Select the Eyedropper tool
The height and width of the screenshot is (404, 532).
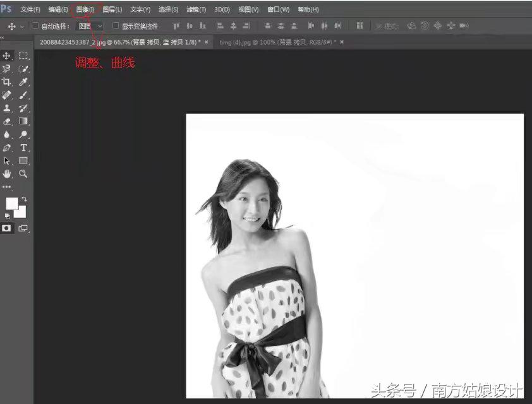pos(23,82)
